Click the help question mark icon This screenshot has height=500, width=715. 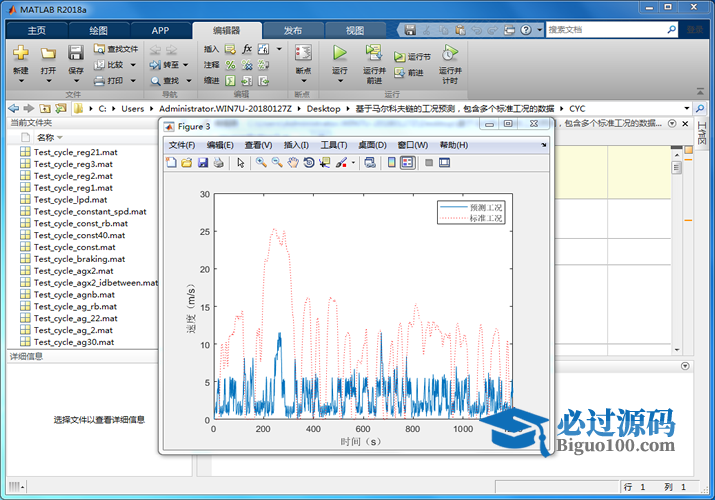click(526, 30)
